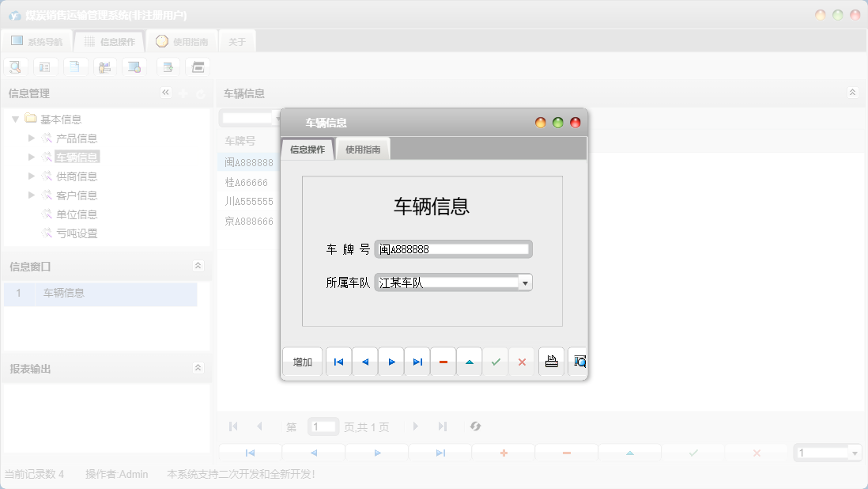Viewport: 868px width, 489px height.
Task: Click the refresh icon in the pager bar
Action: pos(475,426)
